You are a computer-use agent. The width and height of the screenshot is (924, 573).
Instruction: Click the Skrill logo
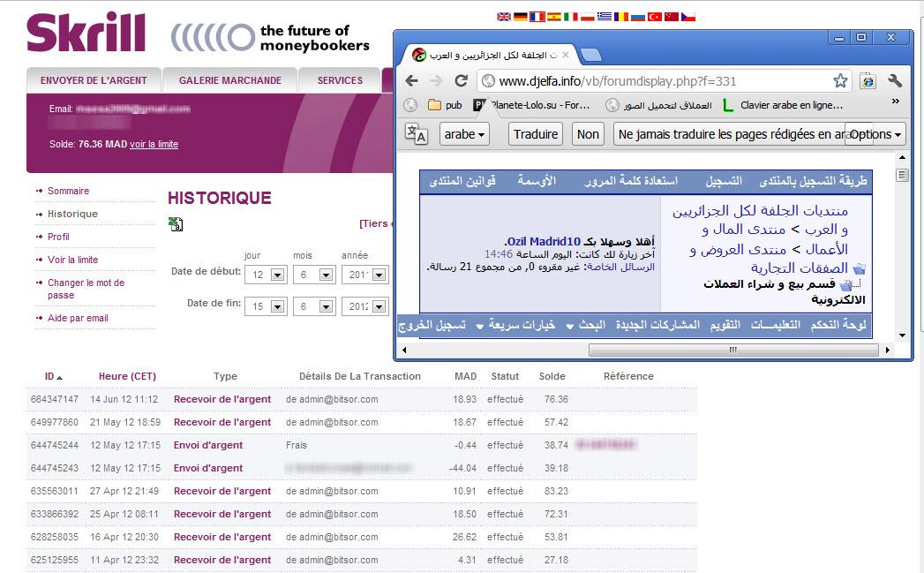pyautogui.click(x=86, y=33)
